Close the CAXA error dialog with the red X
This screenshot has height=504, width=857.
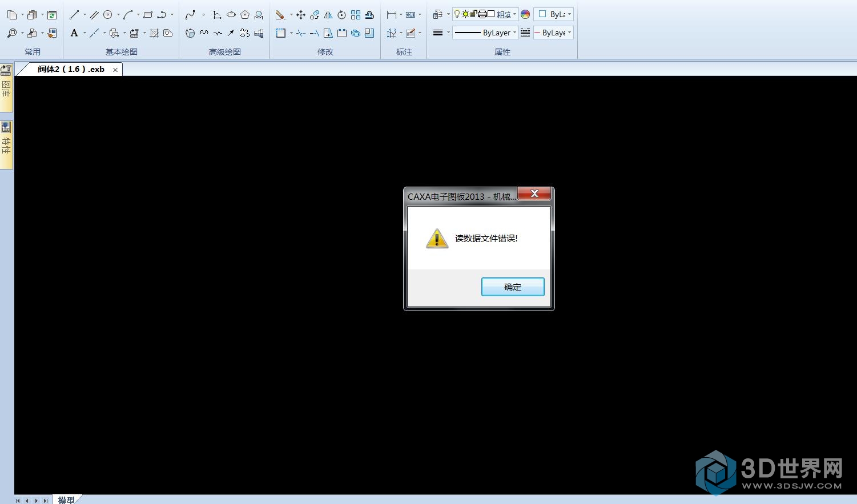pyautogui.click(x=534, y=193)
